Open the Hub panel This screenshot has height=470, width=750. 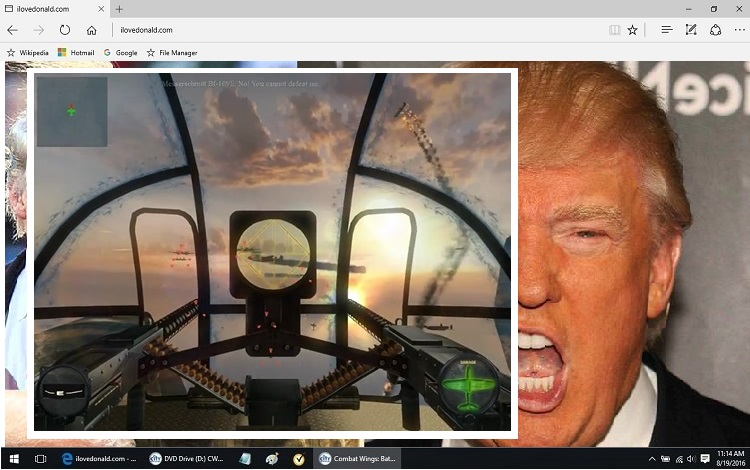coord(667,30)
